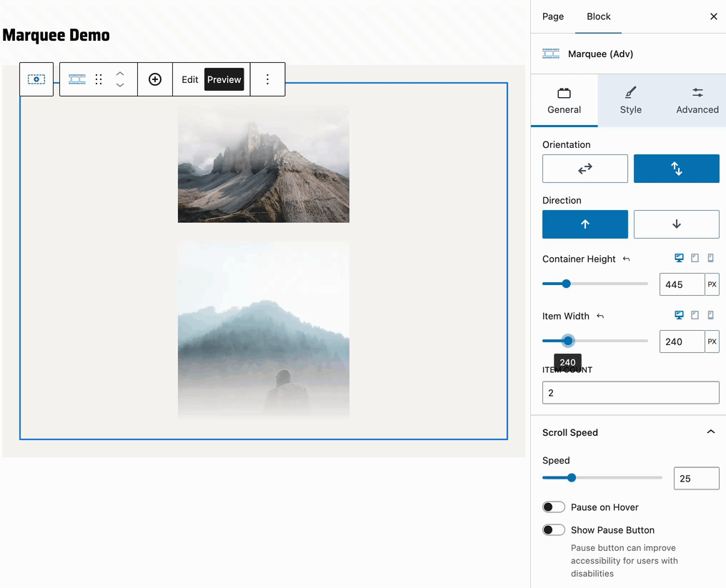The width and height of the screenshot is (726, 588).
Task: Open the block inserter plus icon
Action: pyautogui.click(x=155, y=79)
